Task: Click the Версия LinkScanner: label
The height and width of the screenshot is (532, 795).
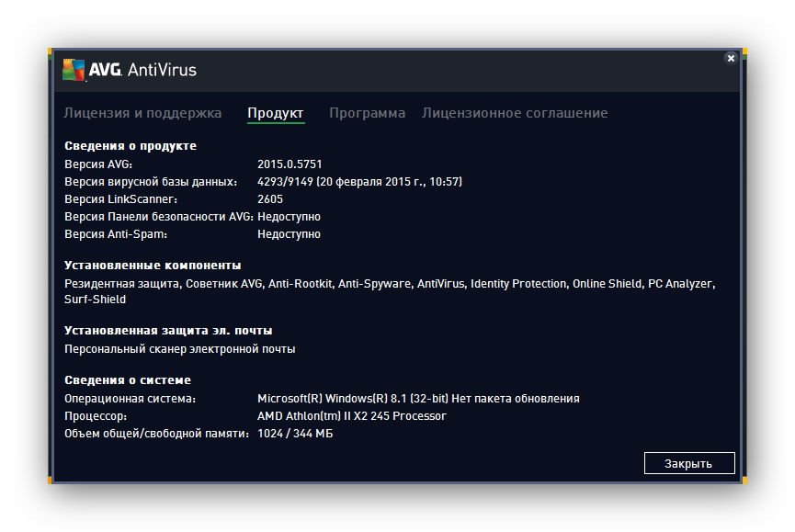Action: [120, 199]
